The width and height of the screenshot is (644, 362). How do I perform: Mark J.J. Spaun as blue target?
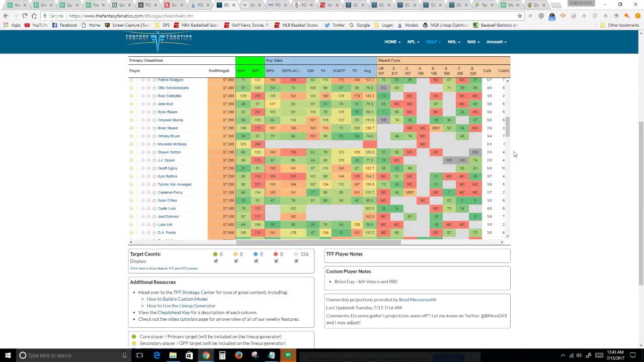[x=143, y=160]
